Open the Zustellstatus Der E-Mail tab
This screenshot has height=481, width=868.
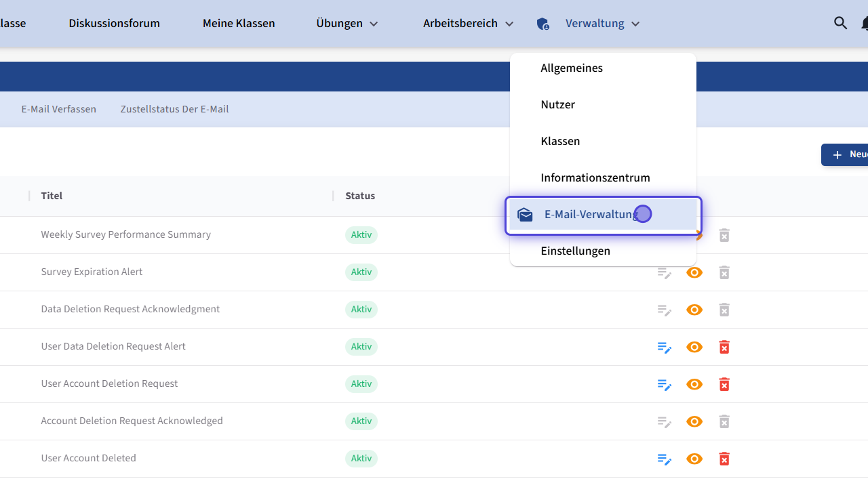pyautogui.click(x=174, y=109)
